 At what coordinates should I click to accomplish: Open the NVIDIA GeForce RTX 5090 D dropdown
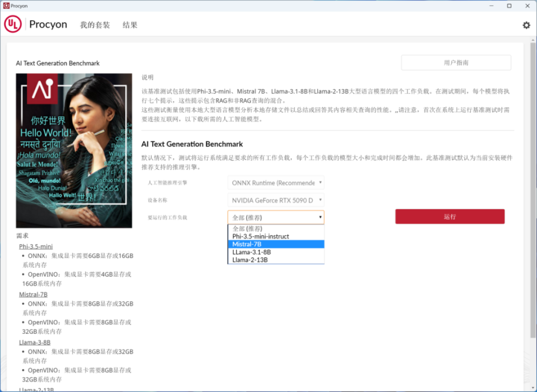[276, 200]
